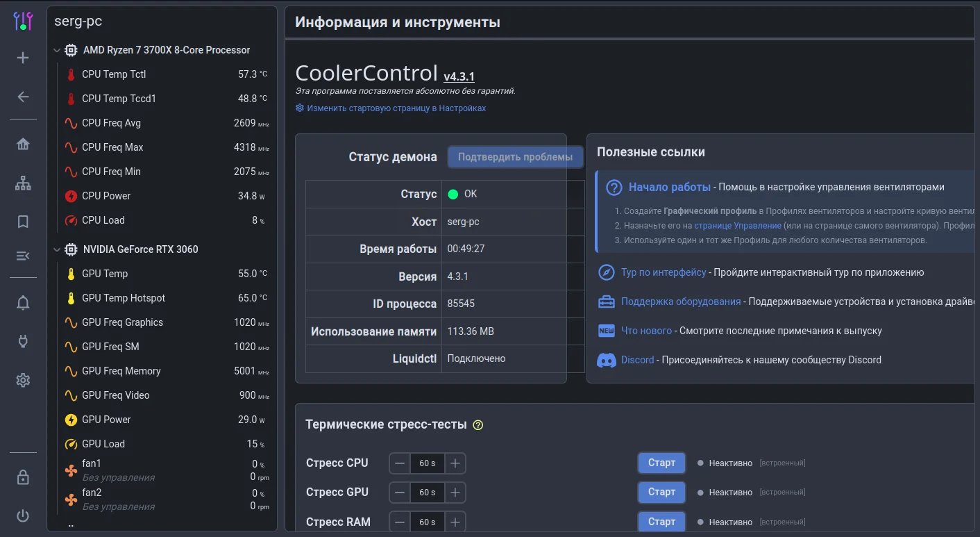
Task: Click the compass icon for Тур по интерфейсу
Action: 607,272
